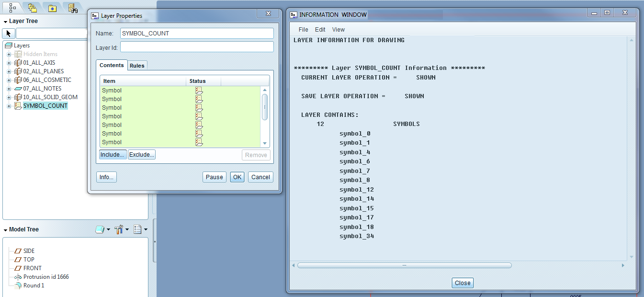The width and height of the screenshot is (644, 297).
Task: Click the Exclude... button
Action: tap(142, 155)
